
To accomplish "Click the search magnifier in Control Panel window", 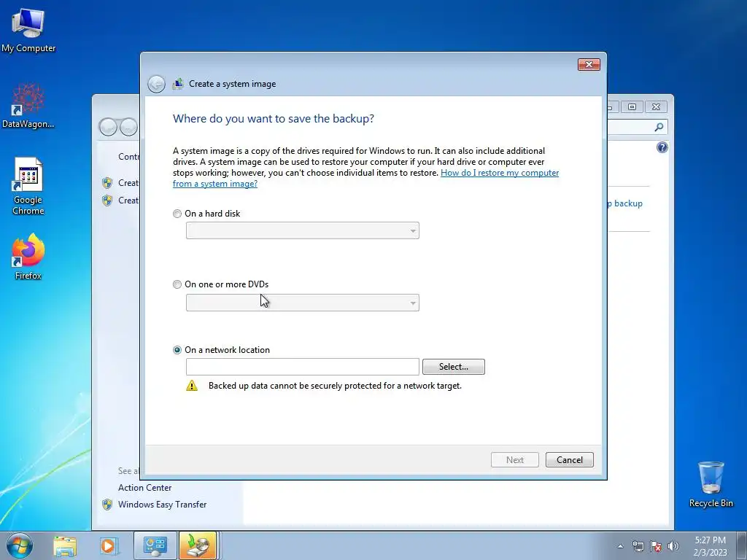I will point(659,127).
